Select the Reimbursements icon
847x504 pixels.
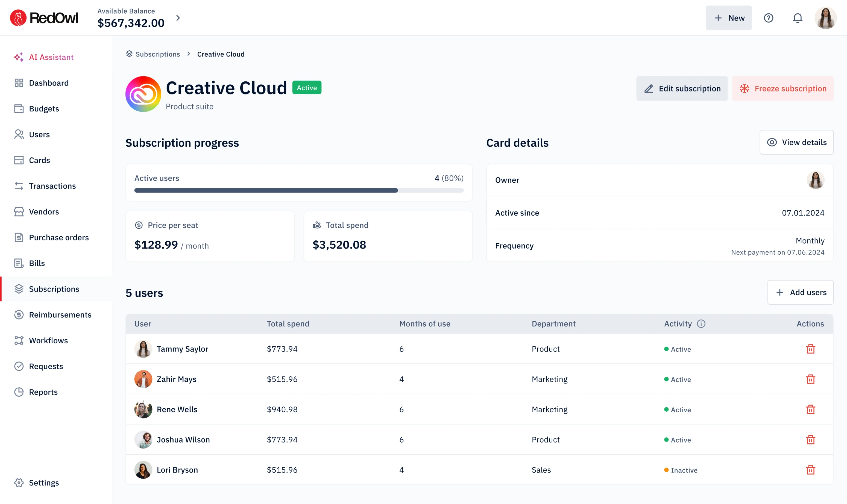19,315
